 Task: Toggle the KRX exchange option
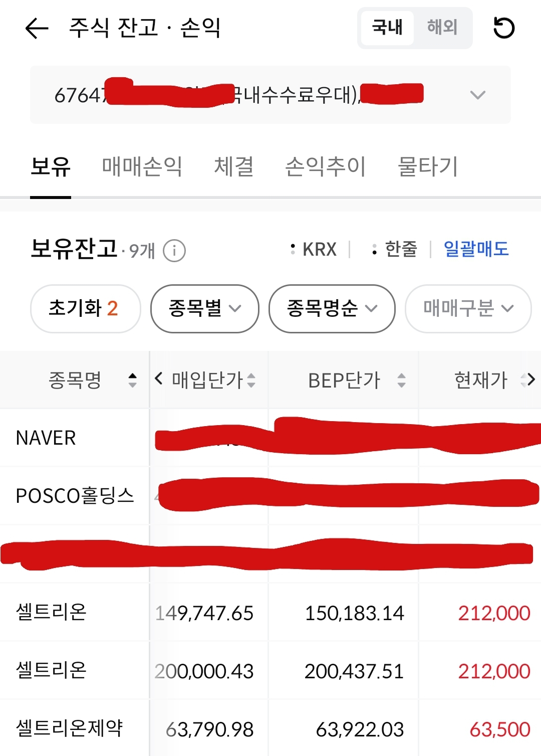tap(314, 249)
